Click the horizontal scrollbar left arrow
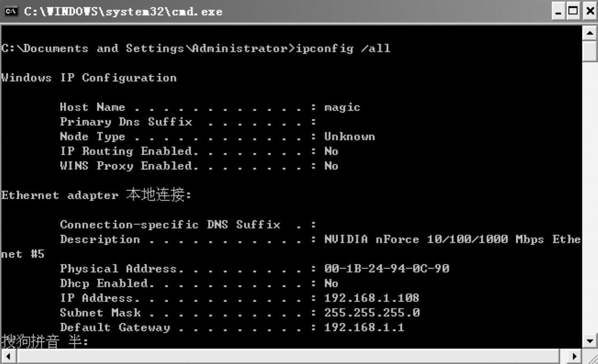This screenshot has height=364, width=598. 7,356
